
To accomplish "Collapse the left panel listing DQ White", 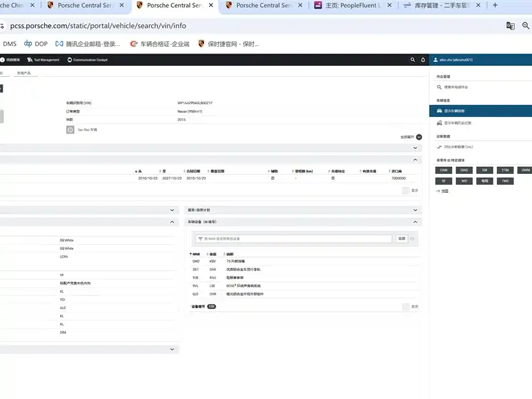I will [x=172, y=222].
